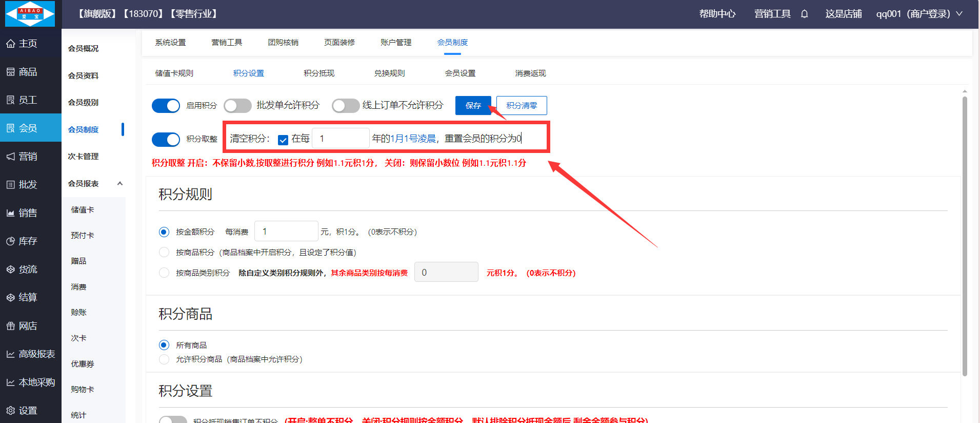Collapse the 会员报表 submenu
Image resolution: width=980 pixels, height=423 pixels.
(120, 183)
